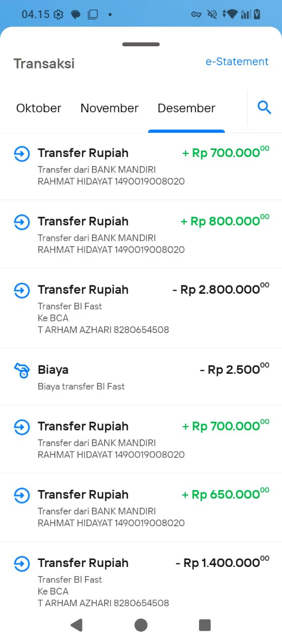Switch to the Oktober tab
282x644 pixels.
click(x=39, y=108)
